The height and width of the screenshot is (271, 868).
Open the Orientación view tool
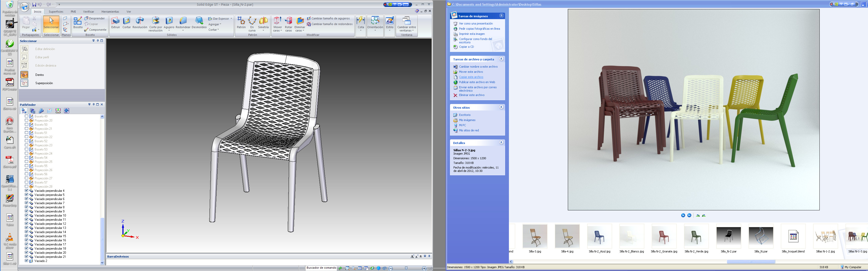point(375,23)
